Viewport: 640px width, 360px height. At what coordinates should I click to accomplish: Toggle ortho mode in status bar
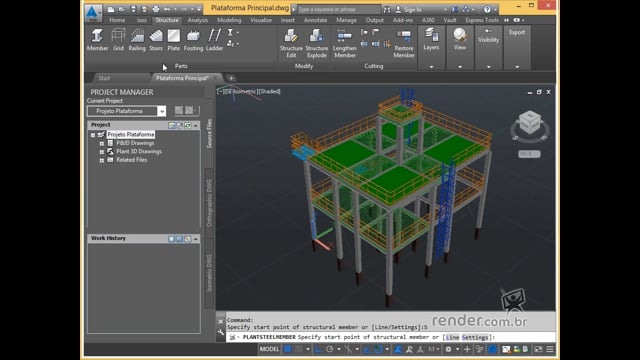pos(318,349)
